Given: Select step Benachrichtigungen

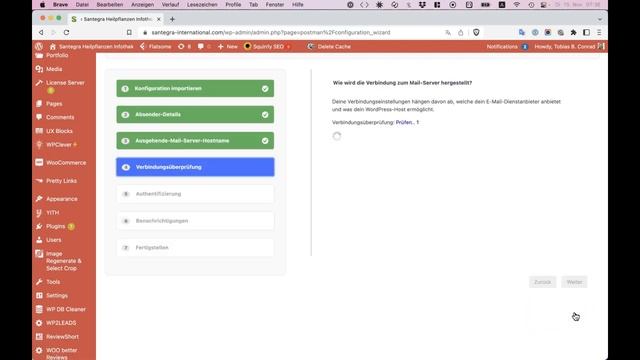Looking at the screenshot, I should (x=195, y=221).
